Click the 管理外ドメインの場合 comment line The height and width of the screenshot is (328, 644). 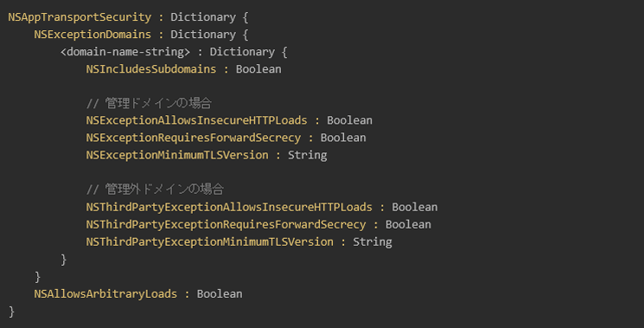[x=155, y=190]
